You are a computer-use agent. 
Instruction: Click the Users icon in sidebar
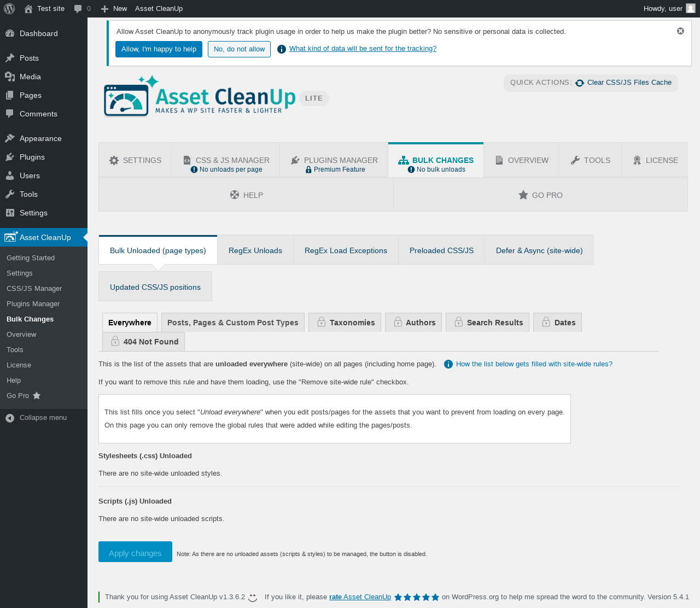(10, 176)
